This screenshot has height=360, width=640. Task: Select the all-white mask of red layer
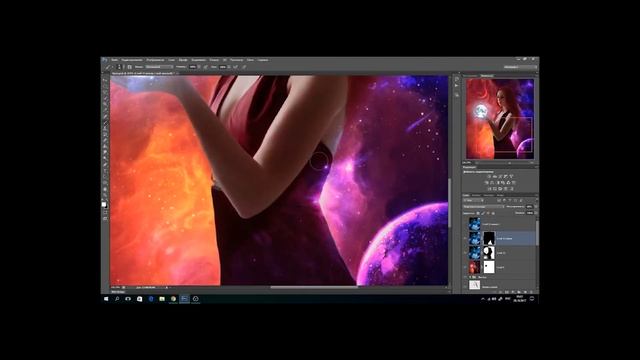coord(489,267)
